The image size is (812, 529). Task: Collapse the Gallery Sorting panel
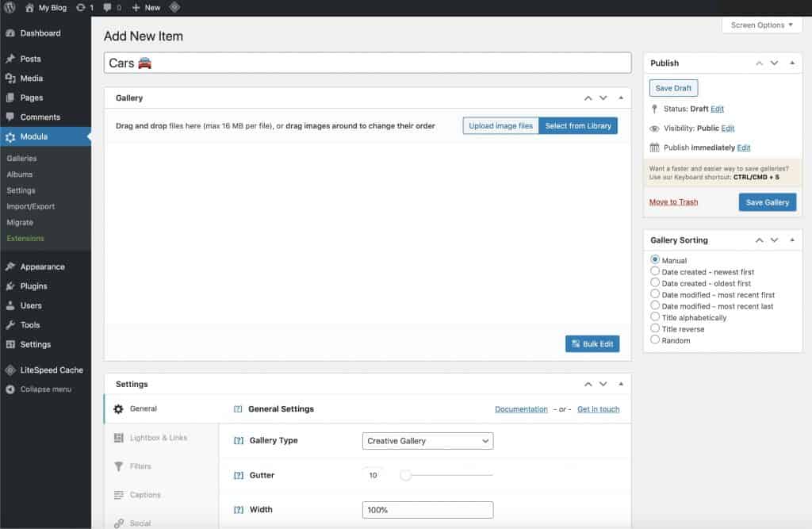[x=792, y=240]
